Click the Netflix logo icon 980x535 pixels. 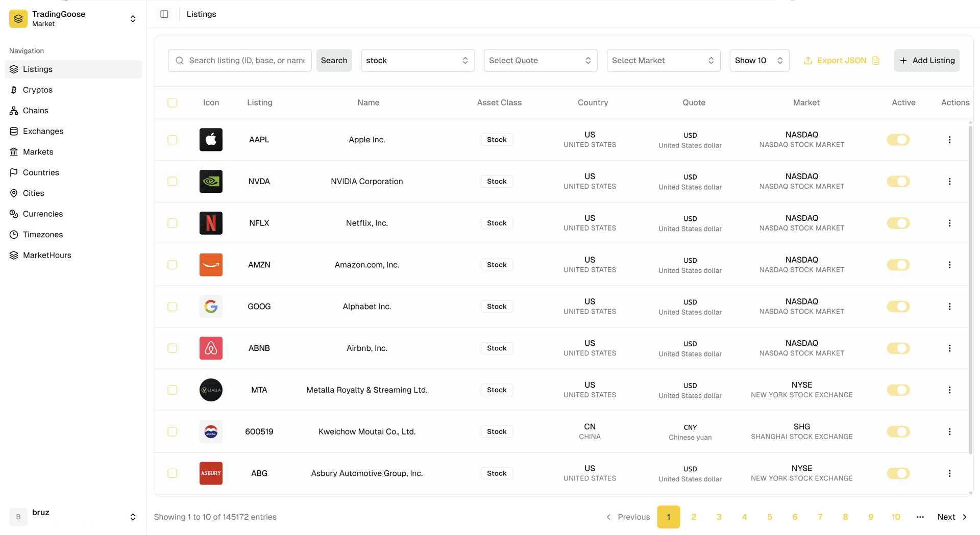click(211, 223)
